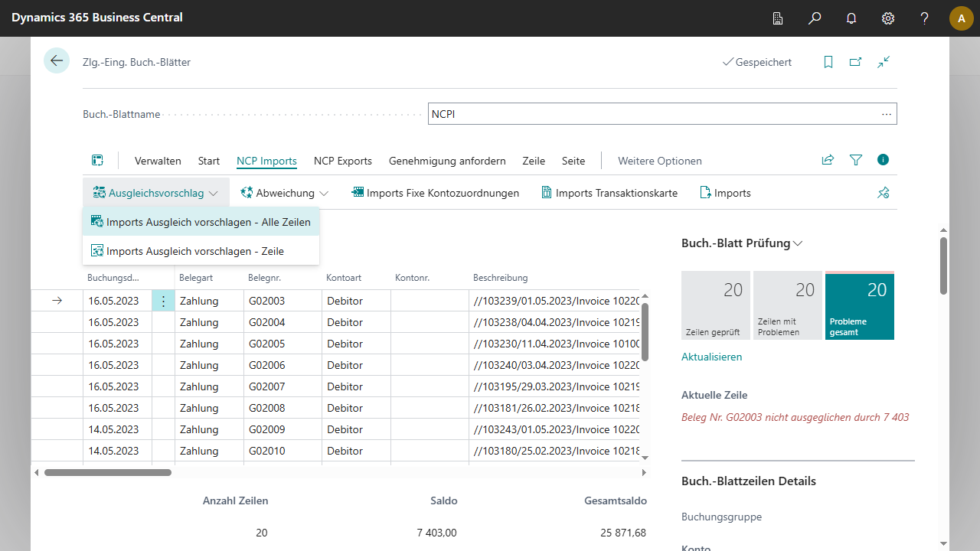Click the bookmark icon

click(828, 62)
